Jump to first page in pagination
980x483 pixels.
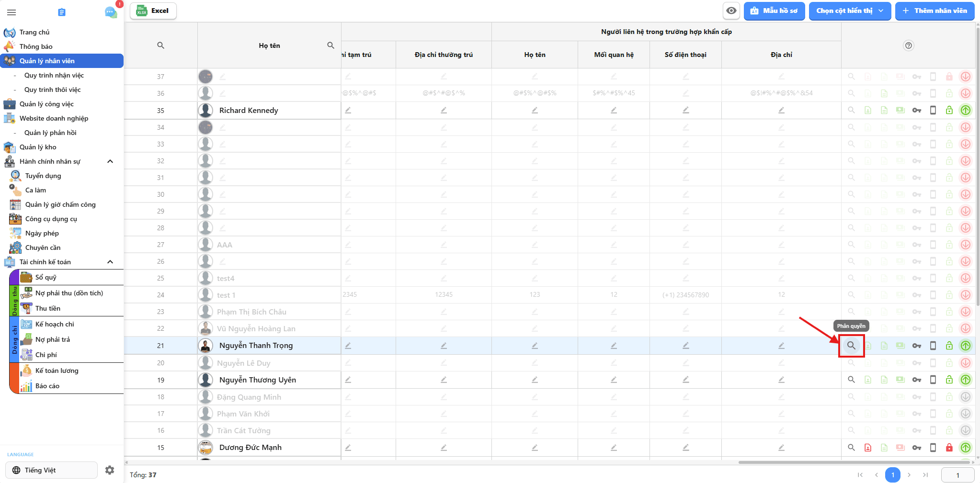pos(860,475)
